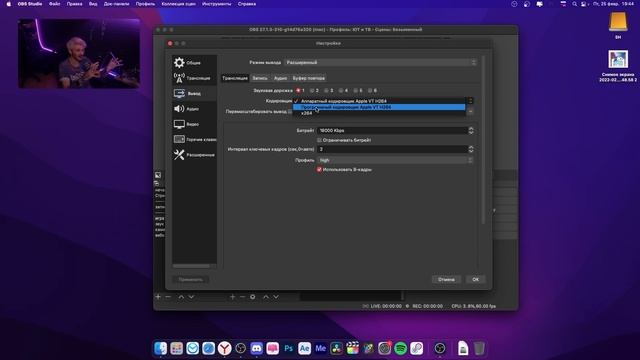
Task: Open the Profile (Профиль) high dropdown
Action: tap(395, 160)
